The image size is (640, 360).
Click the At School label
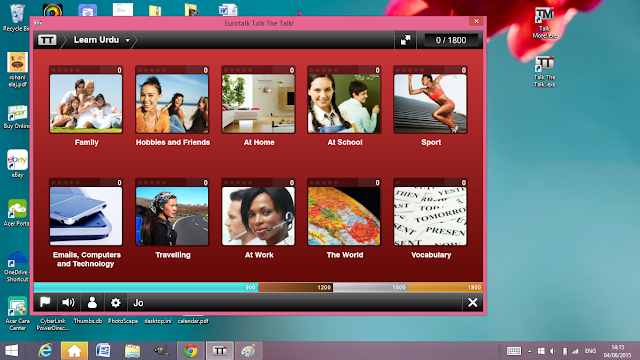click(345, 142)
